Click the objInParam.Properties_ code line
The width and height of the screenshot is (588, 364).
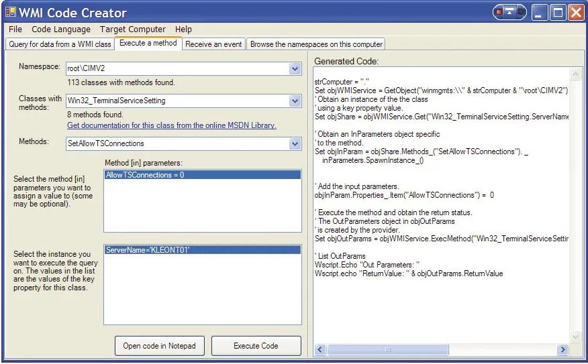click(x=404, y=195)
